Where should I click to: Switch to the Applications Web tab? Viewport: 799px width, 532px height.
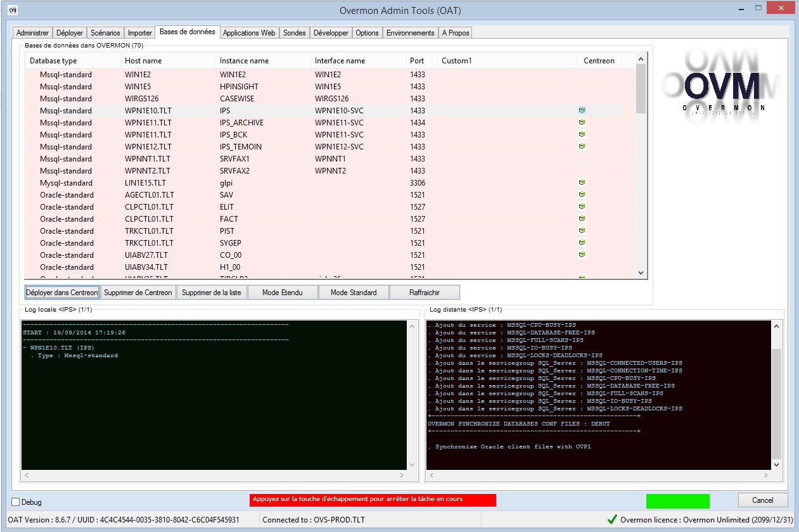pyautogui.click(x=249, y=33)
